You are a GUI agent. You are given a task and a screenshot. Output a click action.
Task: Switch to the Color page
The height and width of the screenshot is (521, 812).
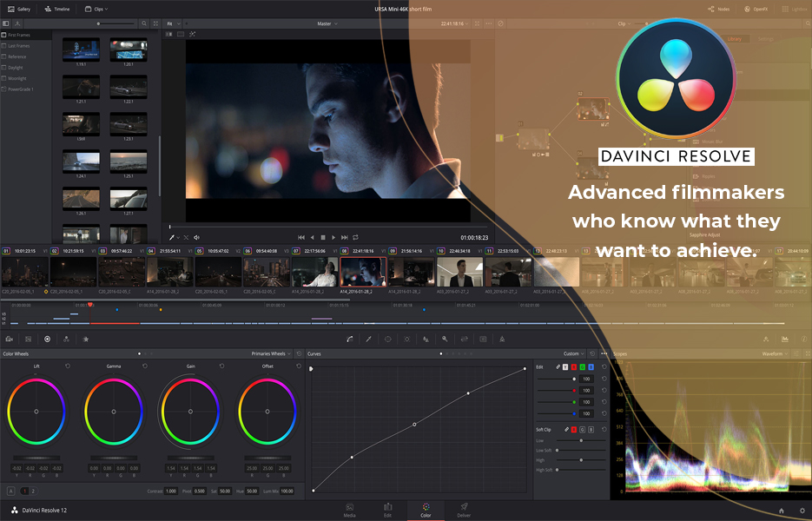click(x=426, y=510)
